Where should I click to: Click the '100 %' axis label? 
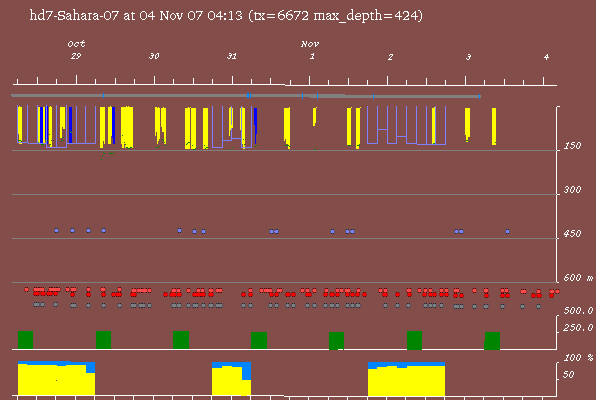pyautogui.click(x=578, y=357)
